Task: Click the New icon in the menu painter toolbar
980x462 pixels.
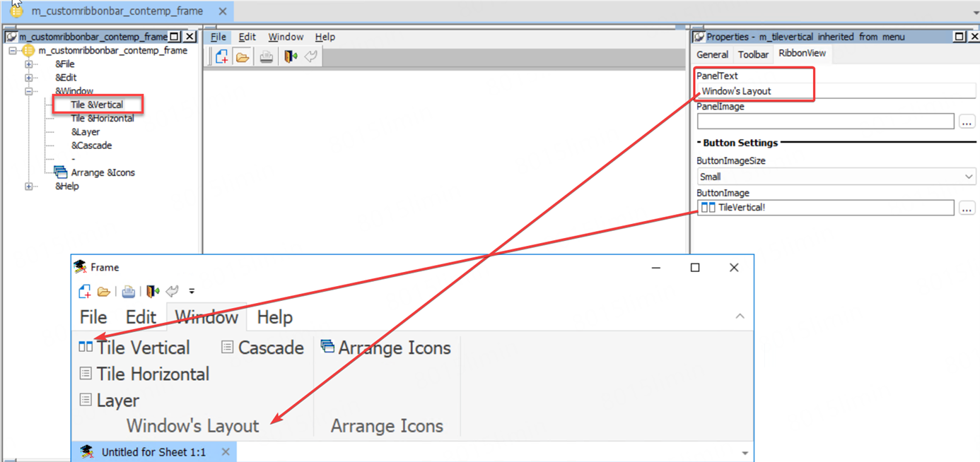Action: [222, 57]
